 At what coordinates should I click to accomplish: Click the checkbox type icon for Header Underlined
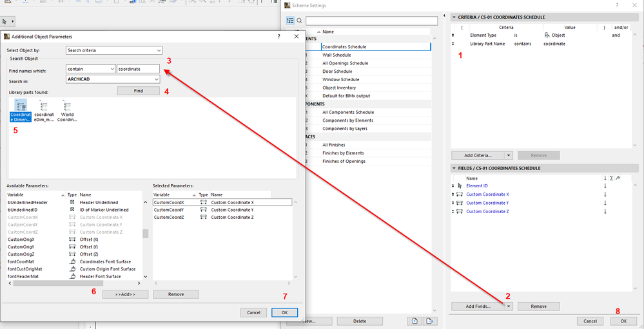[x=72, y=203]
